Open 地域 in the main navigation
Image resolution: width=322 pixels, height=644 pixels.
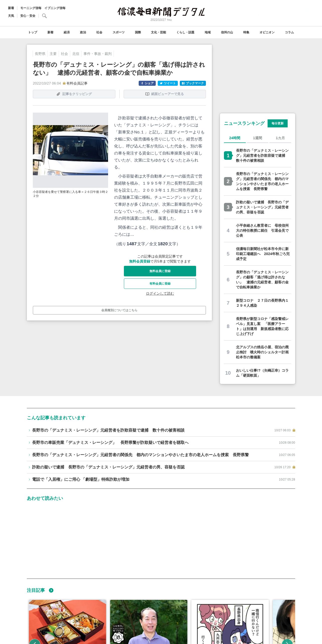pos(208,32)
